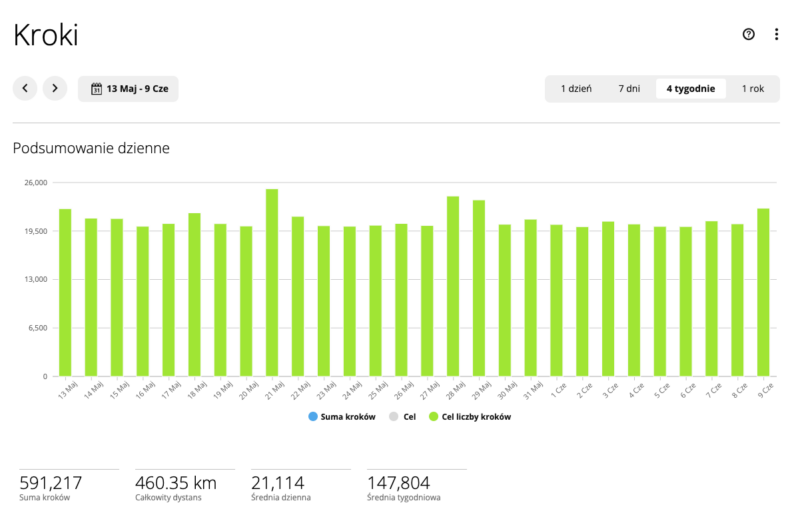
Task: Switch to 7 dni view
Action: (x=629, y=89)
